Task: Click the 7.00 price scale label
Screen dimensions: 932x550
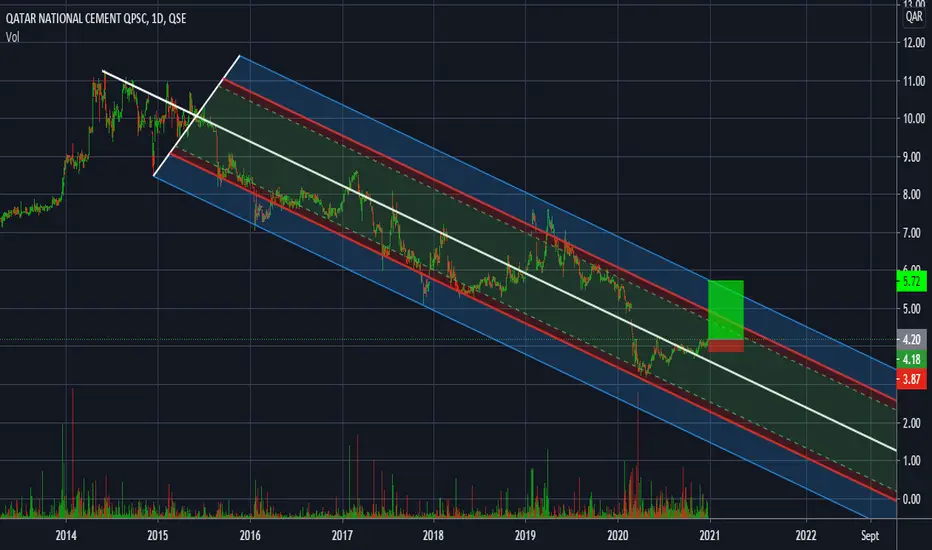Action: pyautogui.click(x=914, y=233)
